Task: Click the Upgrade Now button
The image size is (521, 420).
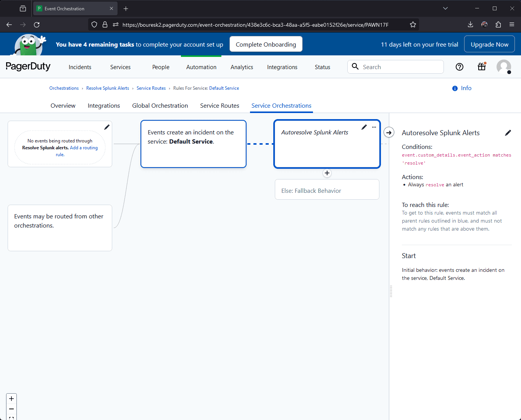Action: [x=489, y=44]
